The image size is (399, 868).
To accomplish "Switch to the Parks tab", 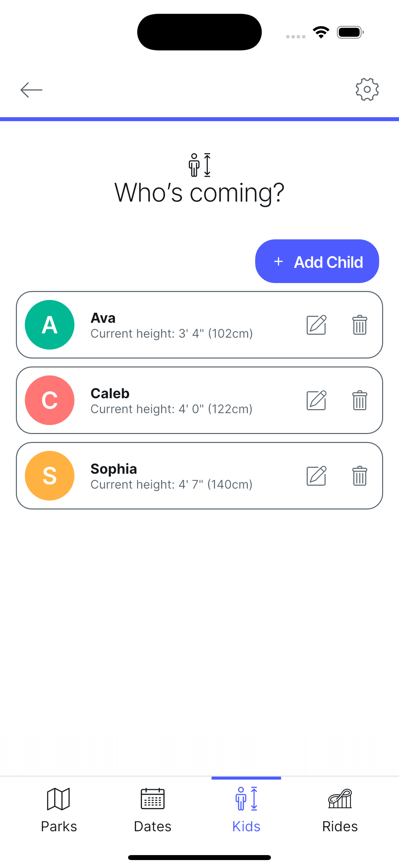I will coord(59,810).
